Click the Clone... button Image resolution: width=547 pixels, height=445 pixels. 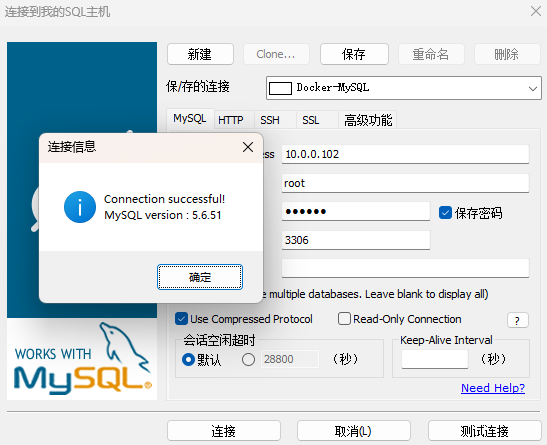(x=276, y=54)
